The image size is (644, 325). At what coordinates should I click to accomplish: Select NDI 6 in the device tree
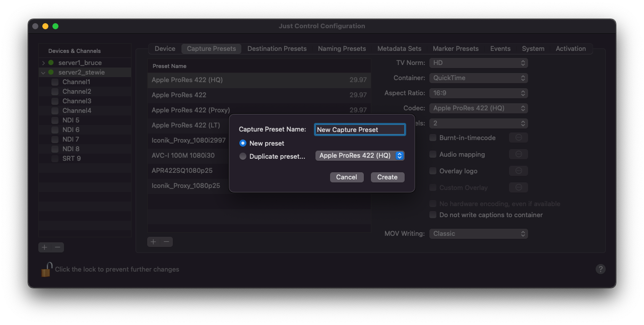[85, 129]
